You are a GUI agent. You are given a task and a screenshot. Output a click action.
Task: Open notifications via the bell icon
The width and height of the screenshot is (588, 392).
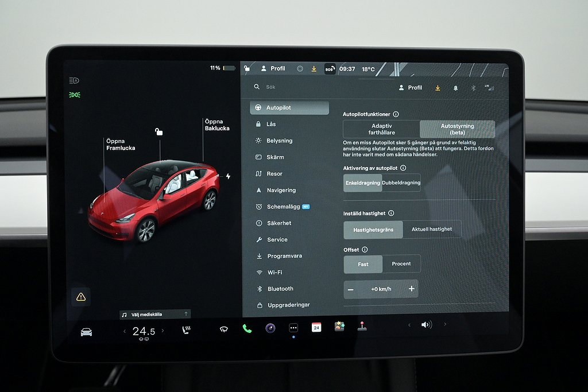click(455, 88)
